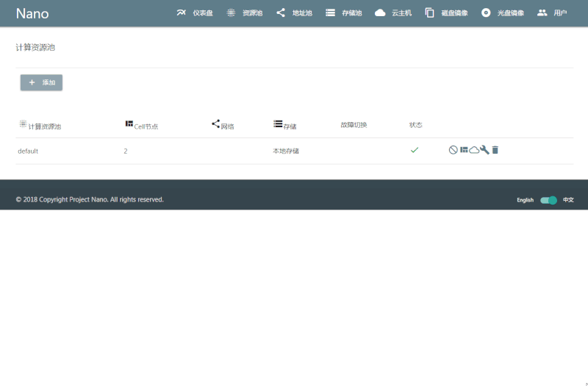Image resolution: width=588 pixels, height=386 pixels.
Task: Click the disable icon for default pool
Action: click(453, 150)
